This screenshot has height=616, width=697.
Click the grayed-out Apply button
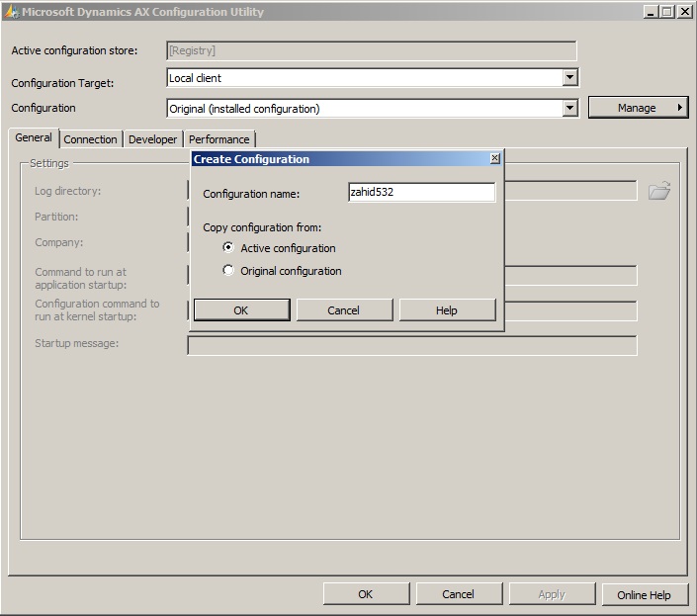552,594
